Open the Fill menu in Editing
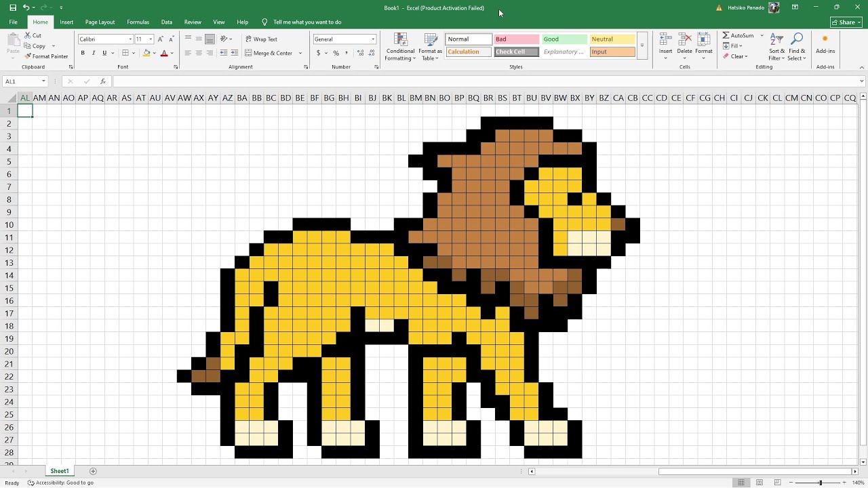Image resolution: width=868 pixels, height=488 pixels. tap(733, 46)
